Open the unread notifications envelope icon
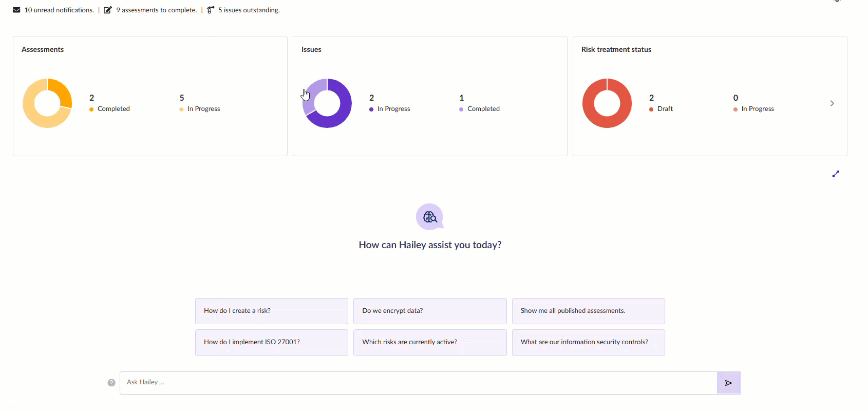 (16, 9)
